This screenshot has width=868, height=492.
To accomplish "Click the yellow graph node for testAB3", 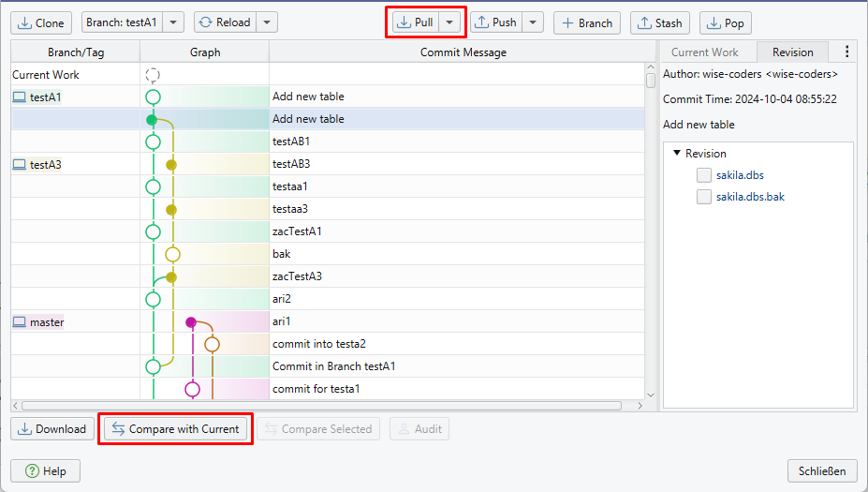I will tap(171, 165).
